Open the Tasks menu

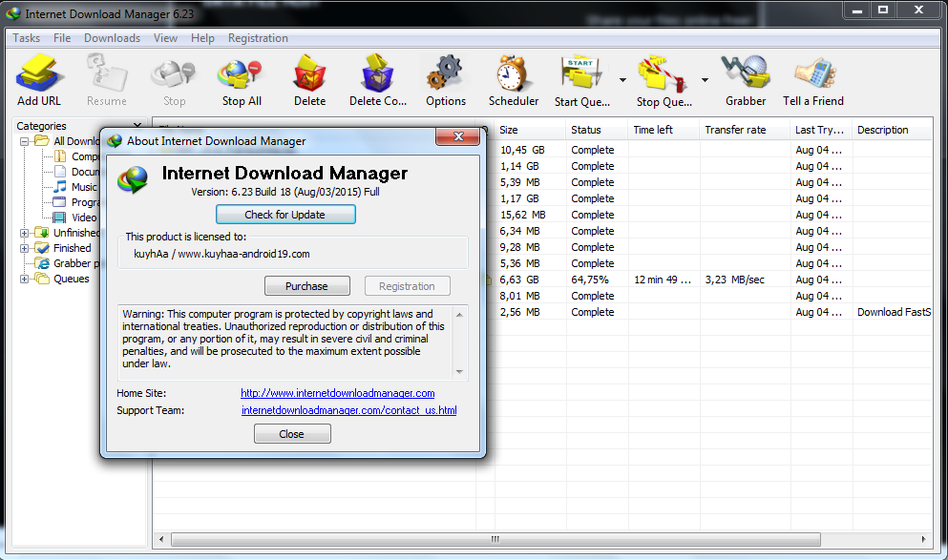coord(27,38)
